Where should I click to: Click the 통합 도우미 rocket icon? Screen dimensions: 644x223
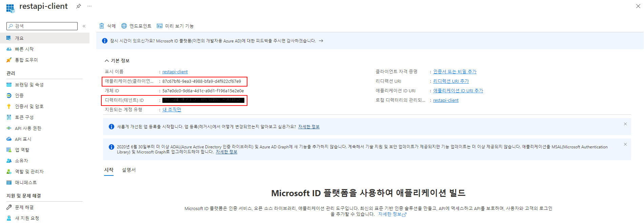(x=9, y=60)
